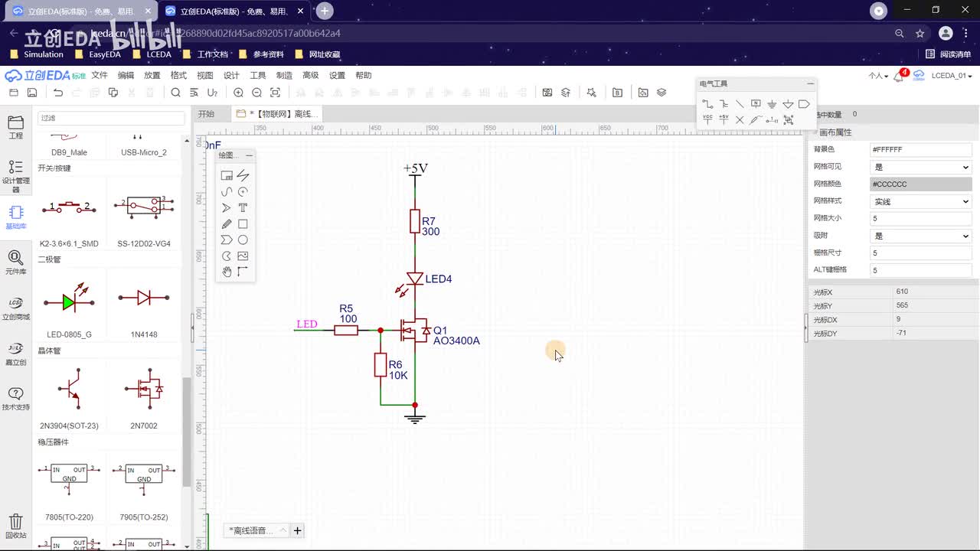Place a +5V power symbol
This screenshot has height=551, width=980.
click(724, 119)
